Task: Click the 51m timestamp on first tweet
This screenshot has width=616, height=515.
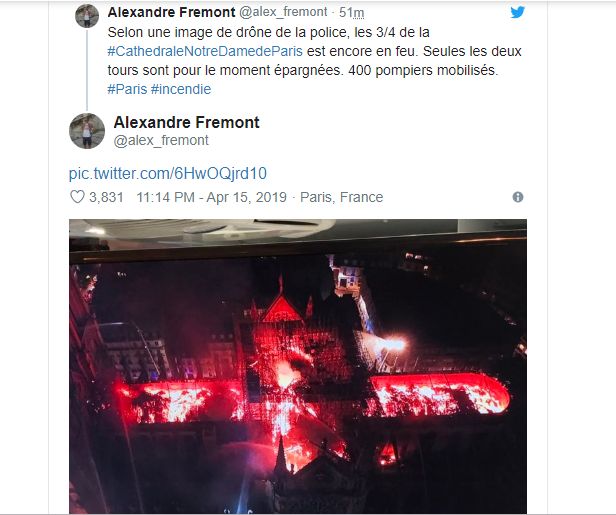Action: (352, 13)
